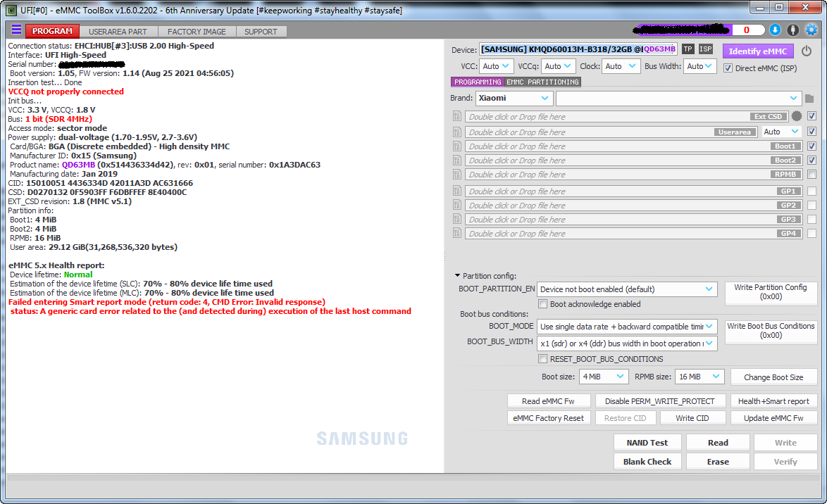
Task: Click the NAND Test button
Action: pos(647,443)
